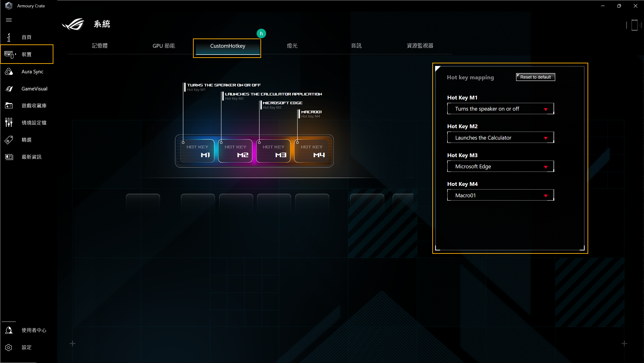This screenshot has height=363, width=644.
Task: Open News (最新資訊) icon
Action: point(9,157)
